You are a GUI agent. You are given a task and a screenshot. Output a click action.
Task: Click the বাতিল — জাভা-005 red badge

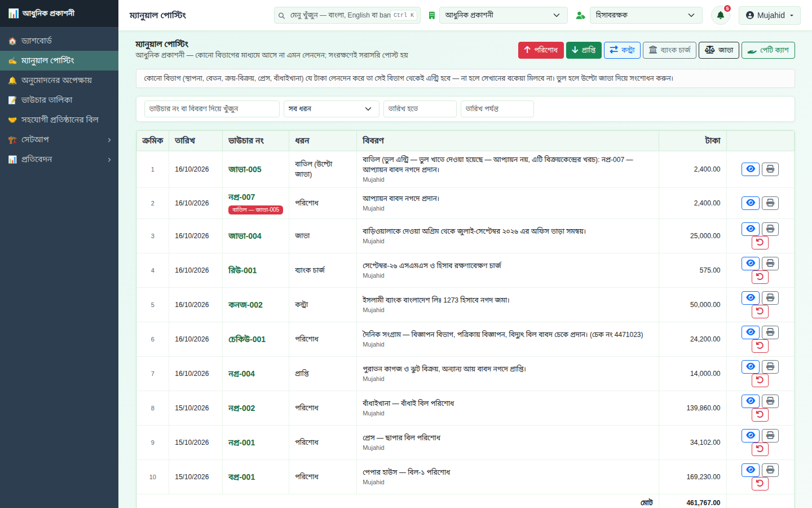click(255, 210)
